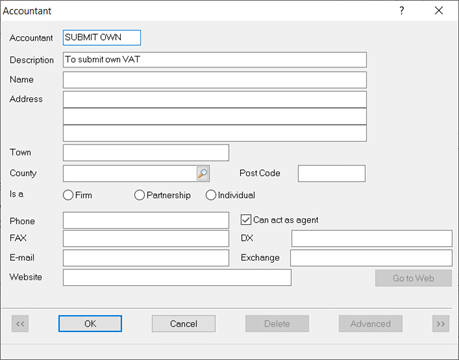Click the second Address line field
The height and width of the screenshot is (360, 459).
215,116
